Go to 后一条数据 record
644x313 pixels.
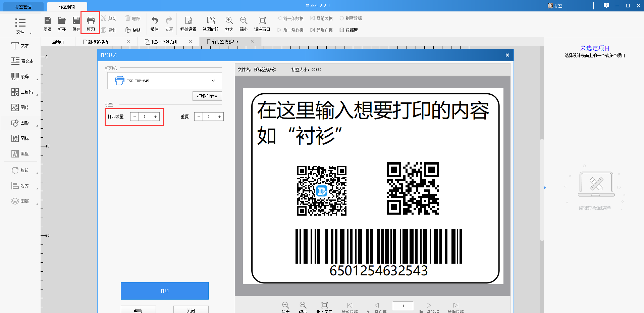(x=290, y=30)
